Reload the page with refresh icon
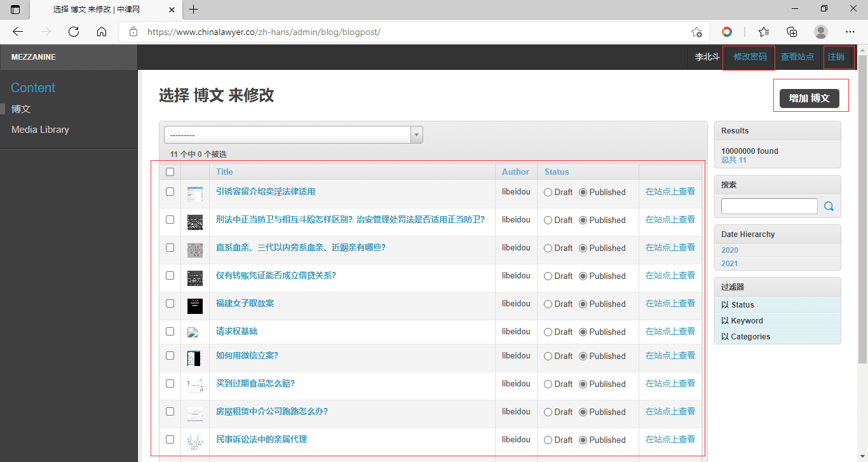Screen dimensions: 868x462 (x=74, y=32)
